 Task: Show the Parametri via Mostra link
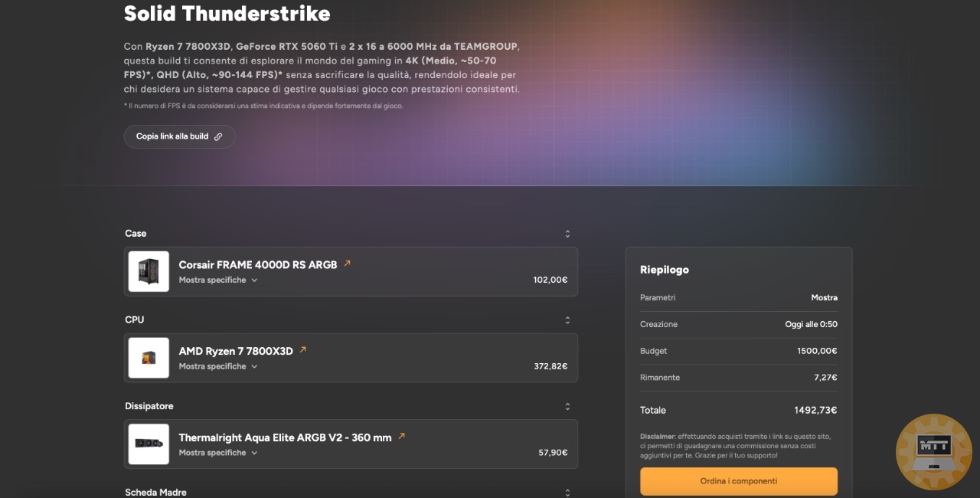pyautogui.click(x=825, y=297)
